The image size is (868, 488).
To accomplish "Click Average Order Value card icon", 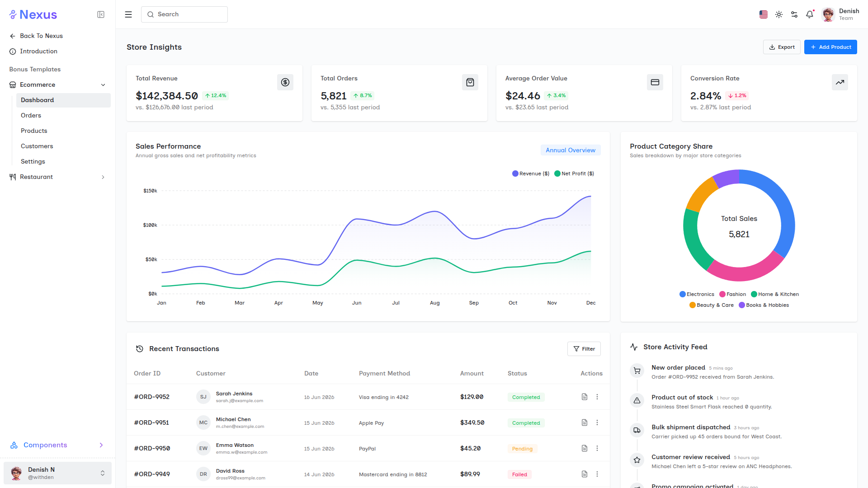I will point(655,82).
